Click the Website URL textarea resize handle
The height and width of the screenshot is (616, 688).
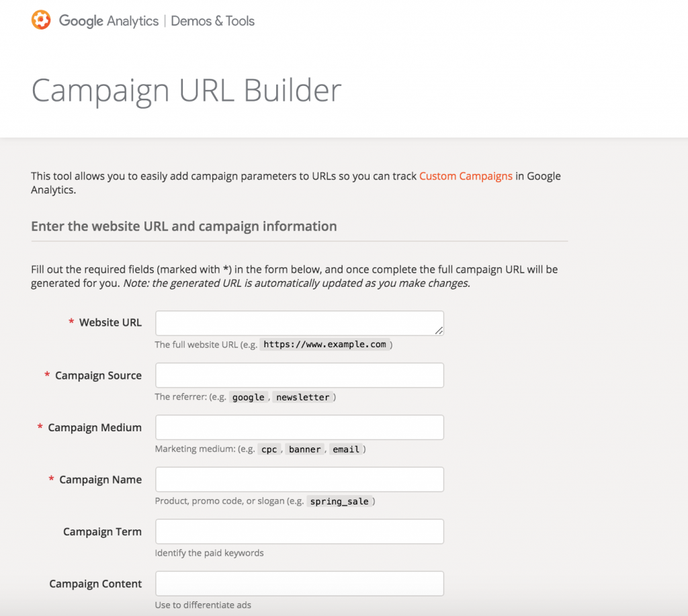click(439, 331)
